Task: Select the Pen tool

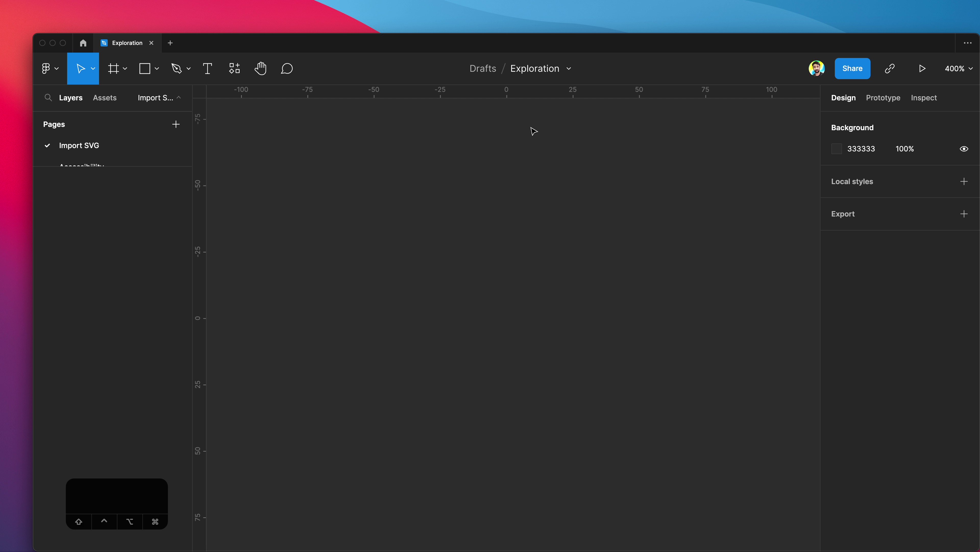Action: (177, 68)
